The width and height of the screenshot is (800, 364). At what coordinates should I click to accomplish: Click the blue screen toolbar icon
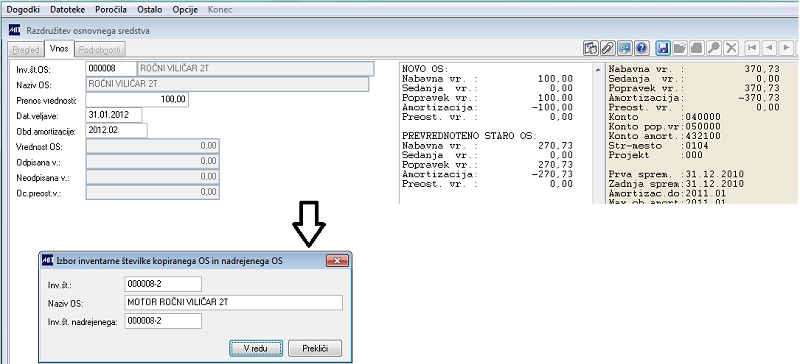pos(624,48)
